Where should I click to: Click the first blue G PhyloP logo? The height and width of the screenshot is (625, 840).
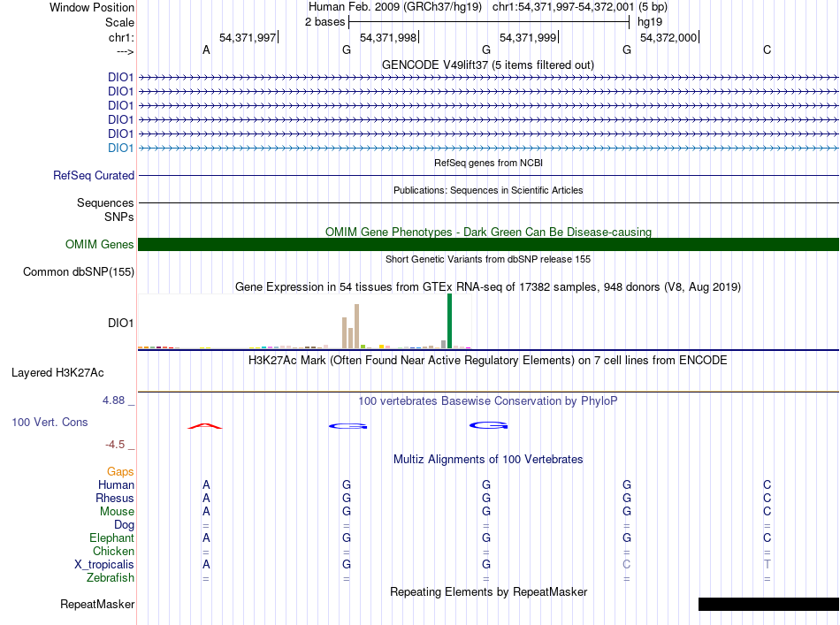pyautogui.click(x=347, y=426)
